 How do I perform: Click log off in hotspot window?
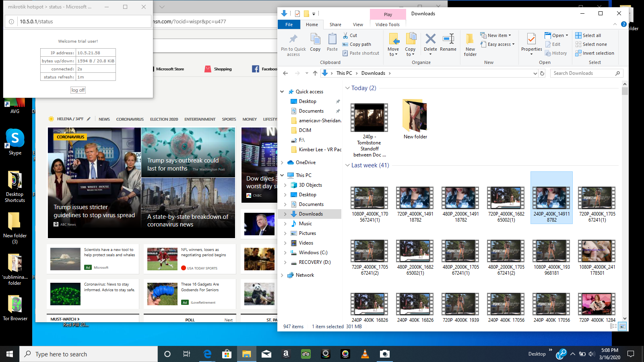tap(78, 90)
